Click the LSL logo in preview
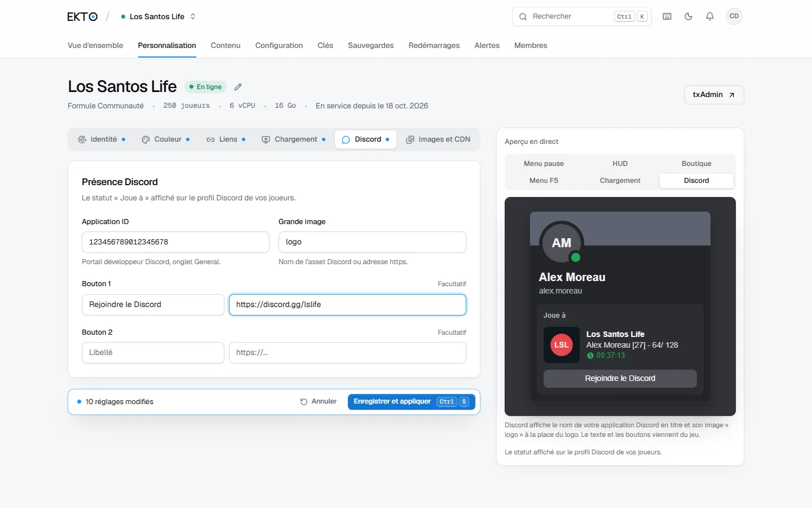 pyautogui.click(x=562, y=345)
